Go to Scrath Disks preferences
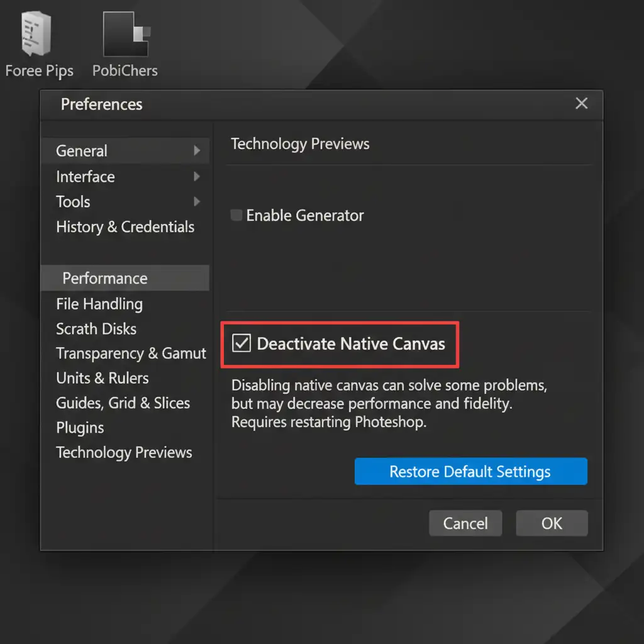Viewport: 644px width, 644px height. point(96,329)
